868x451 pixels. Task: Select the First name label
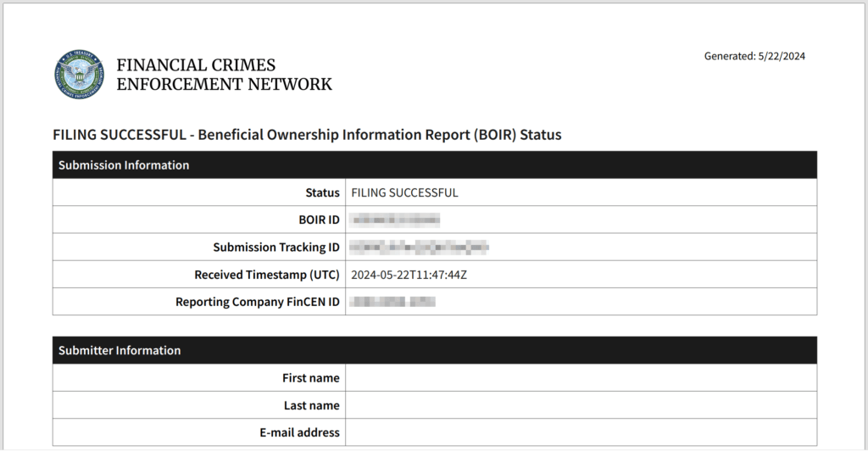pyautogui.click(x=310, y=378)
